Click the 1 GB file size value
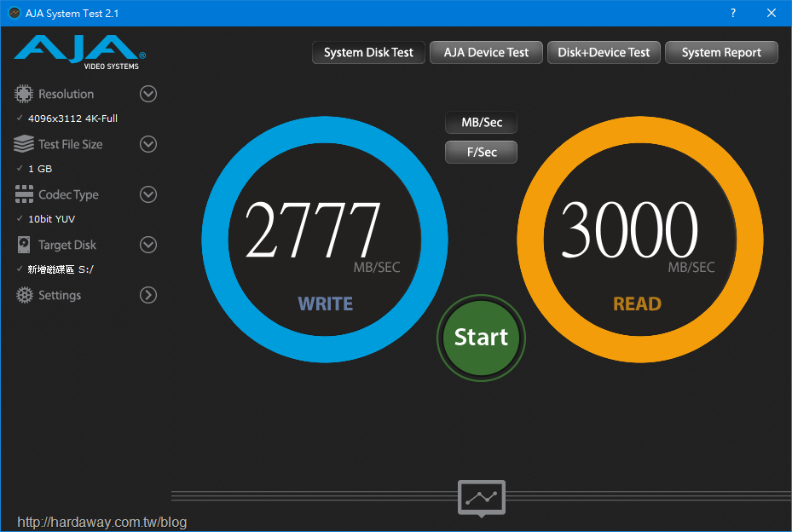 pos(40,169)
